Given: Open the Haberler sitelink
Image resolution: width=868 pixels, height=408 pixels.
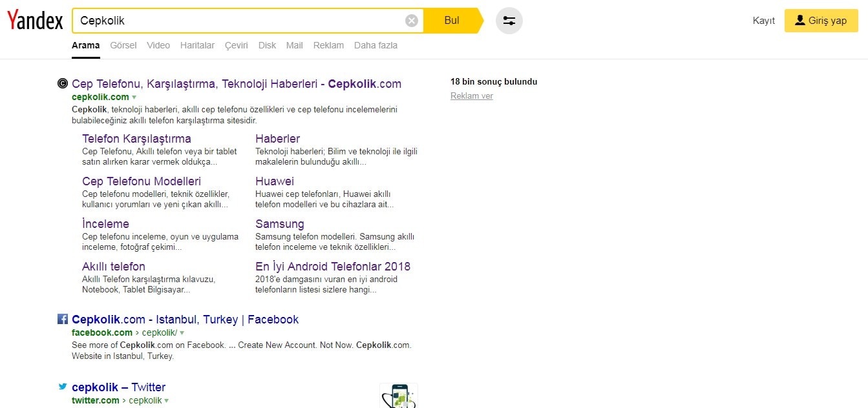Looking at the screenshot, I should [x=277, y=139].
